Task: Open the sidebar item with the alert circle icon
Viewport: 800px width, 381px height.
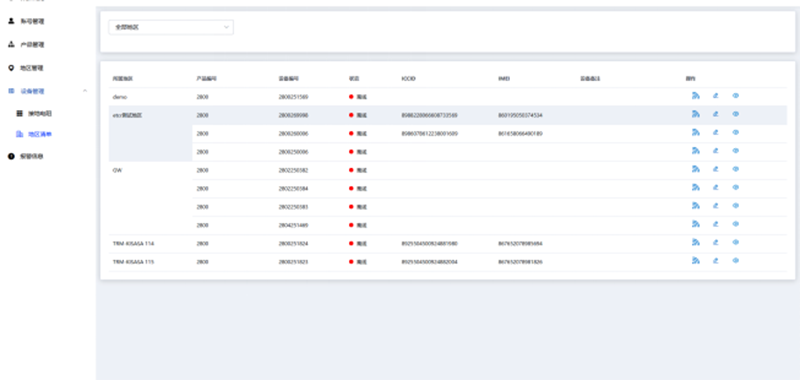Action: tap(27, 157)
